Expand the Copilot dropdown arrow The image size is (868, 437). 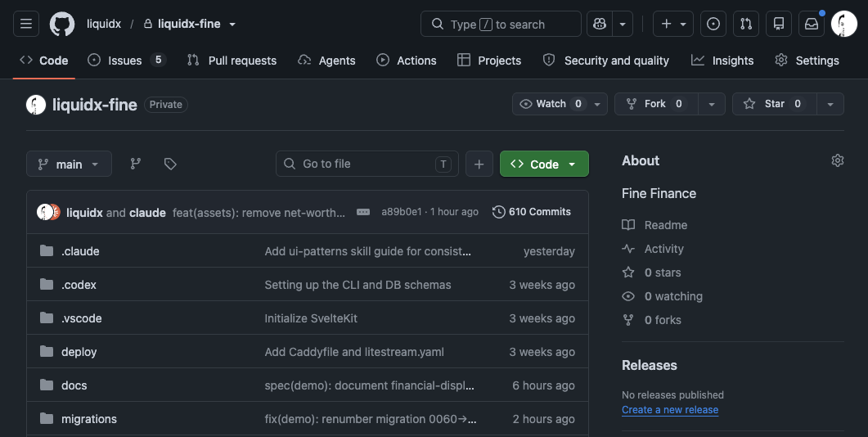click(x=623, y=24)
